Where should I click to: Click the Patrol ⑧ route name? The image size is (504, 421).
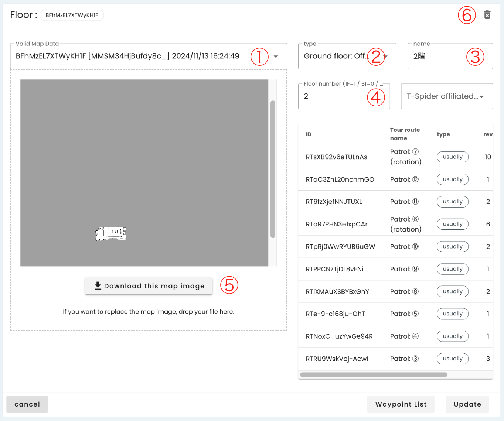pos(404,291)
